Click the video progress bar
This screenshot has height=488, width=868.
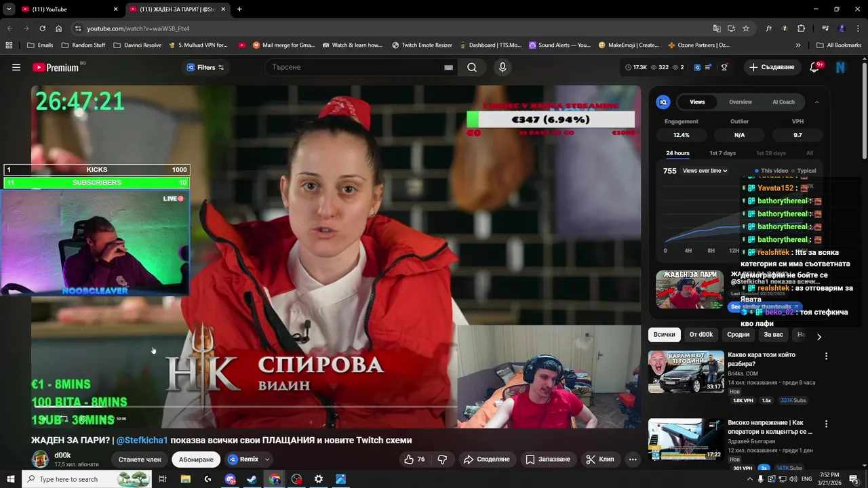336,407
